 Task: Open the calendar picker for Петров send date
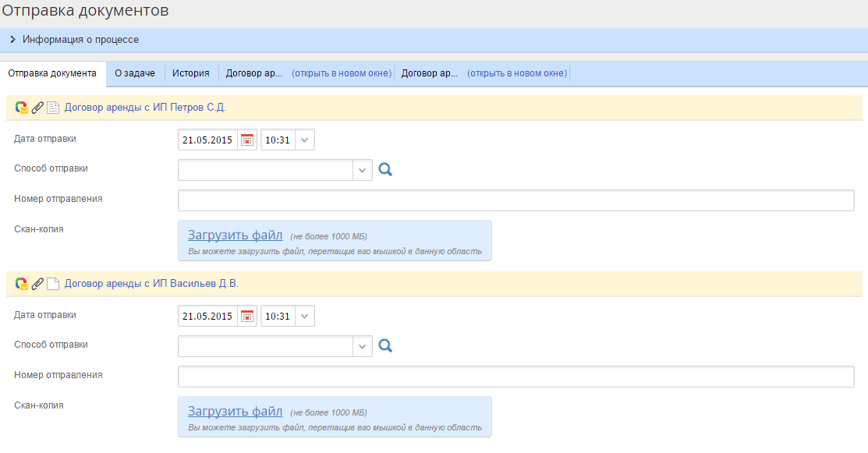pos(247,140)
